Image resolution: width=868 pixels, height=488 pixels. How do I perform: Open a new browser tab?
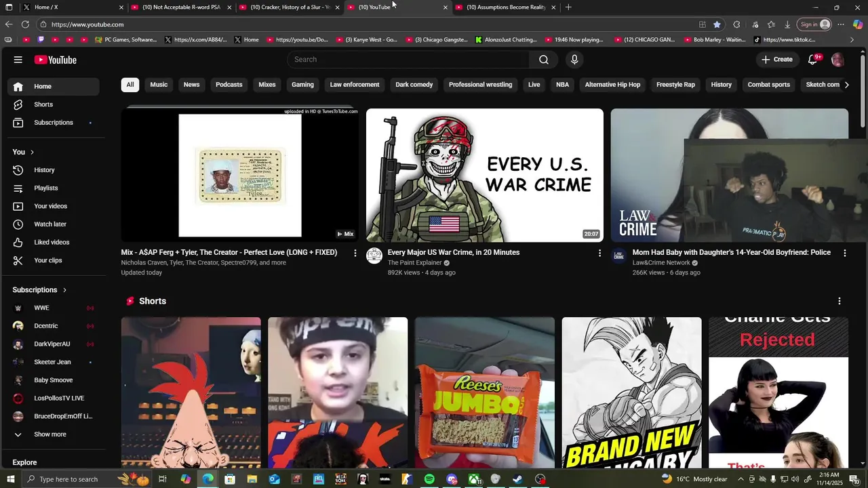coord(568,7)
